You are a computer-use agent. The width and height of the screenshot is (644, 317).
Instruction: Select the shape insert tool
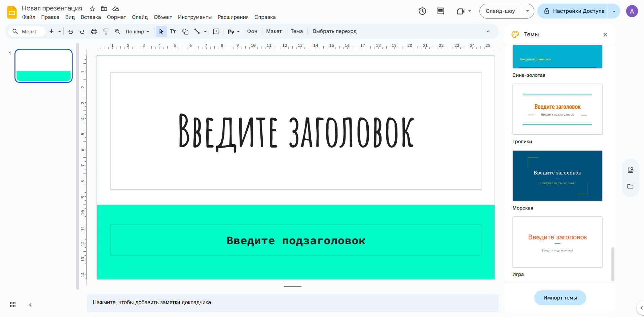[185, 31]
